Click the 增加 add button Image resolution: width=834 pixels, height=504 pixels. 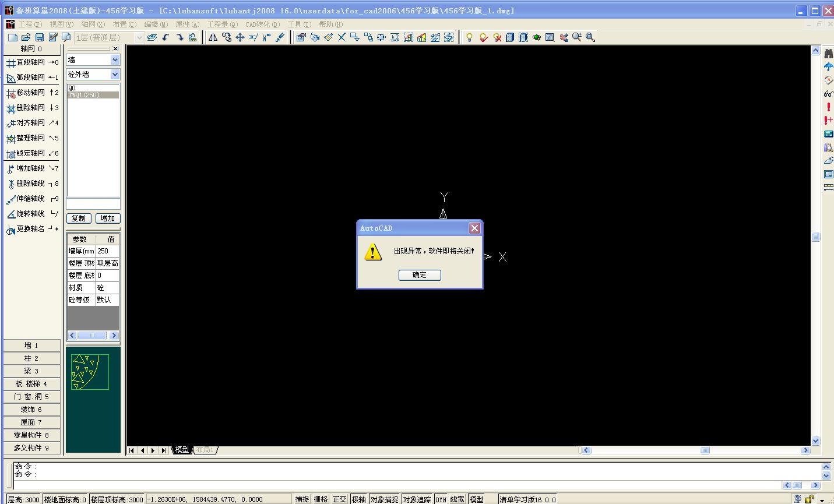point(108,218)
